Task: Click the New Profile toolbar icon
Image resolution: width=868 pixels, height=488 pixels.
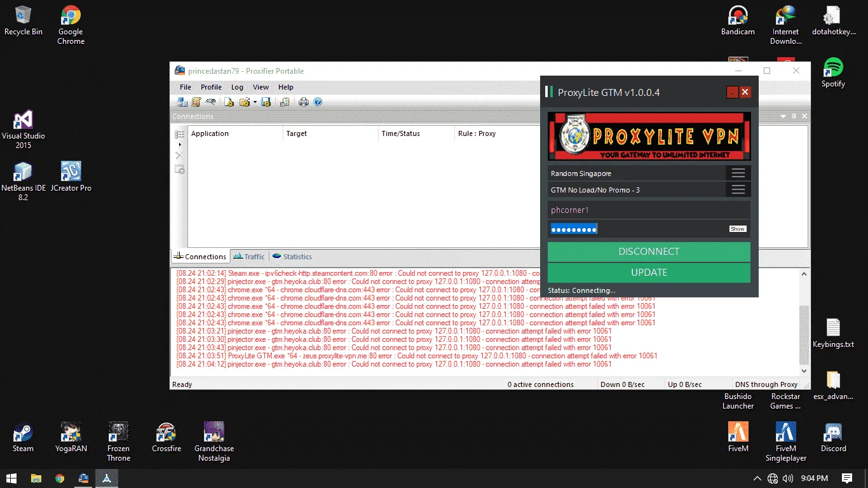Action: 229,102
